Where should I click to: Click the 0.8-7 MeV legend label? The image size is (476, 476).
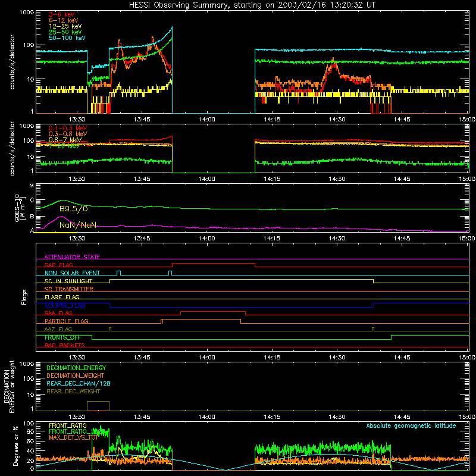pyautogui.click(x=65, y=140)
